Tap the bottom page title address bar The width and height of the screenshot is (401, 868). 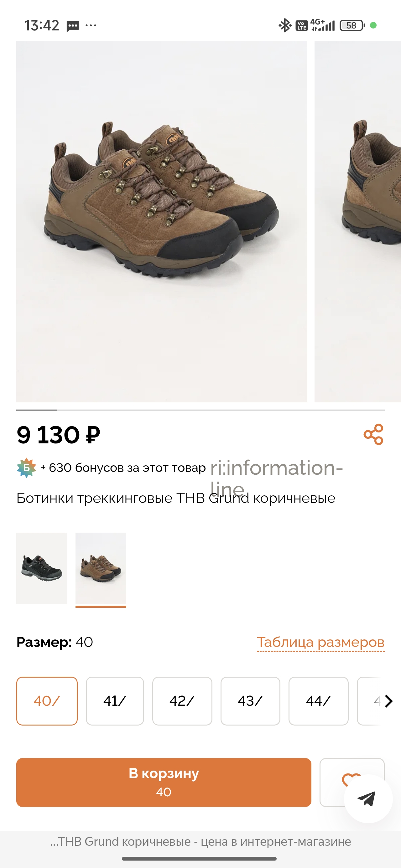click(200, 842)
